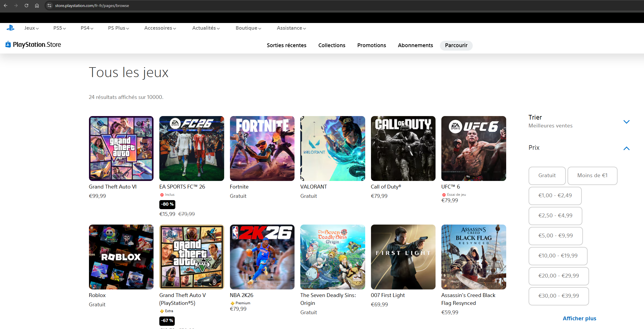Viewport: 644px width, 329px height.
Task: Switch to Collections tab
Action: [332, 45]
